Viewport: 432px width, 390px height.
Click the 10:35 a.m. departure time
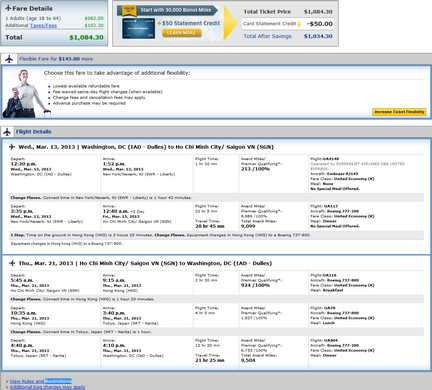coord(23,313)
